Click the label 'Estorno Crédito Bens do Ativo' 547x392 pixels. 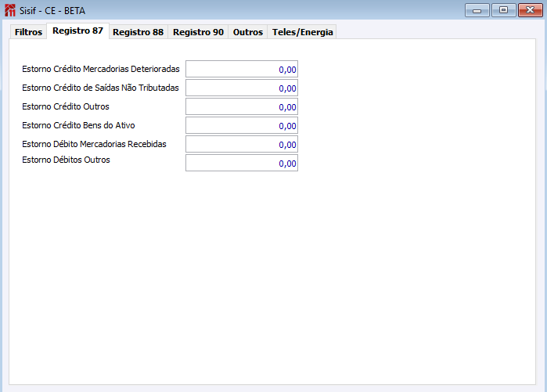(x=78, y=125)
